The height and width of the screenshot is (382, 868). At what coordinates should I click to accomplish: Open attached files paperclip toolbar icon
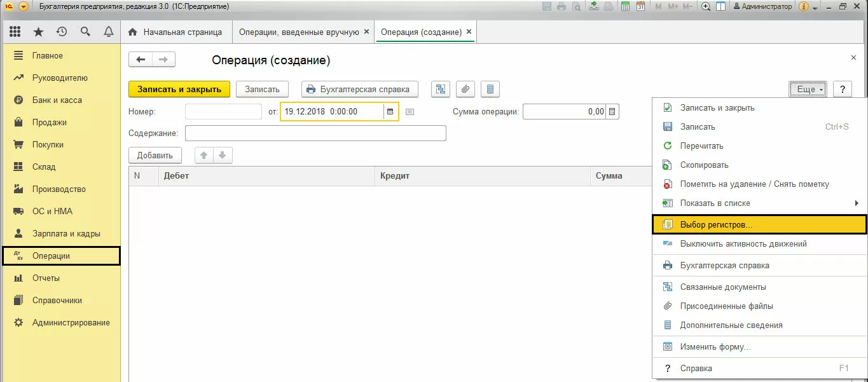click(x=465, y=89)
